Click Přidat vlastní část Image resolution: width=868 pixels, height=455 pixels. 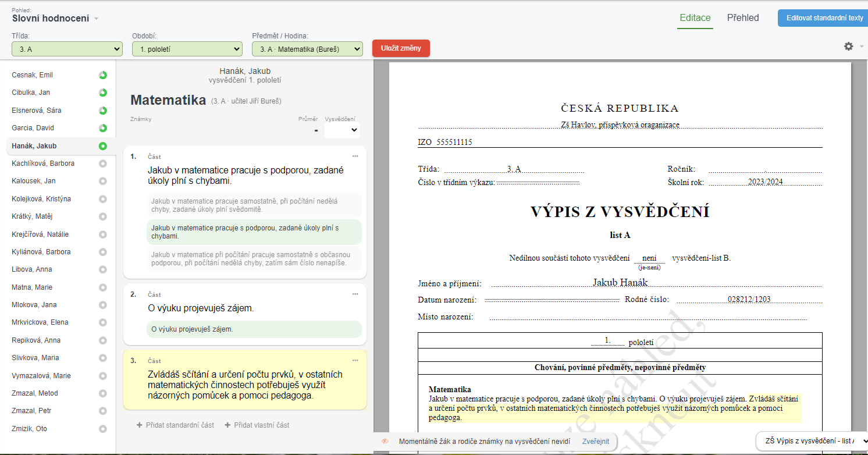[257, 425]
